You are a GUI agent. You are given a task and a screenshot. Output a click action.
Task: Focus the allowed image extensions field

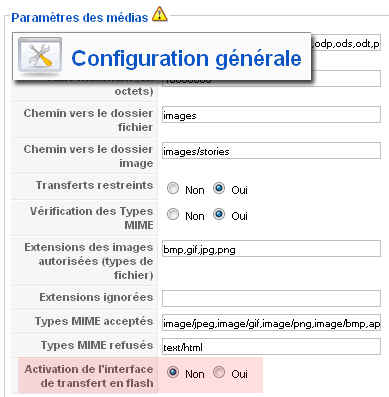271,249
